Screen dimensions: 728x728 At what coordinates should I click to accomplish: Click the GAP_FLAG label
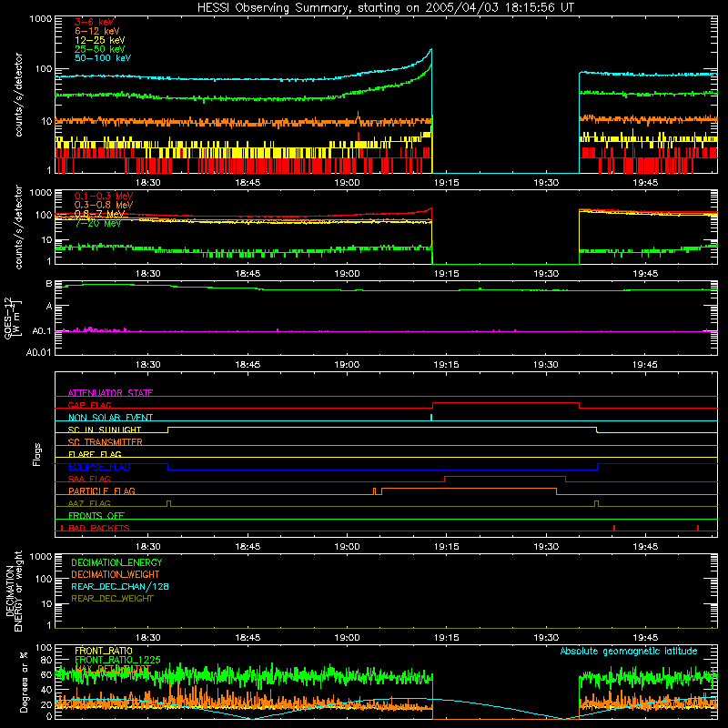tap(89, 405)
